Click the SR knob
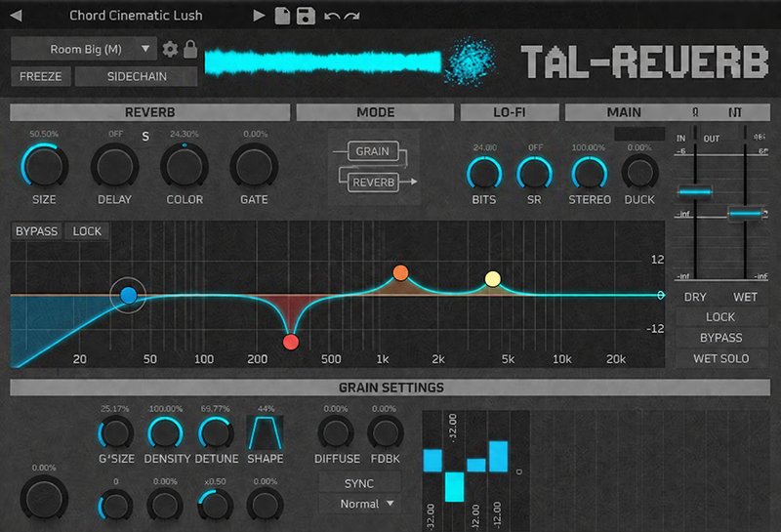 point(534,174)
